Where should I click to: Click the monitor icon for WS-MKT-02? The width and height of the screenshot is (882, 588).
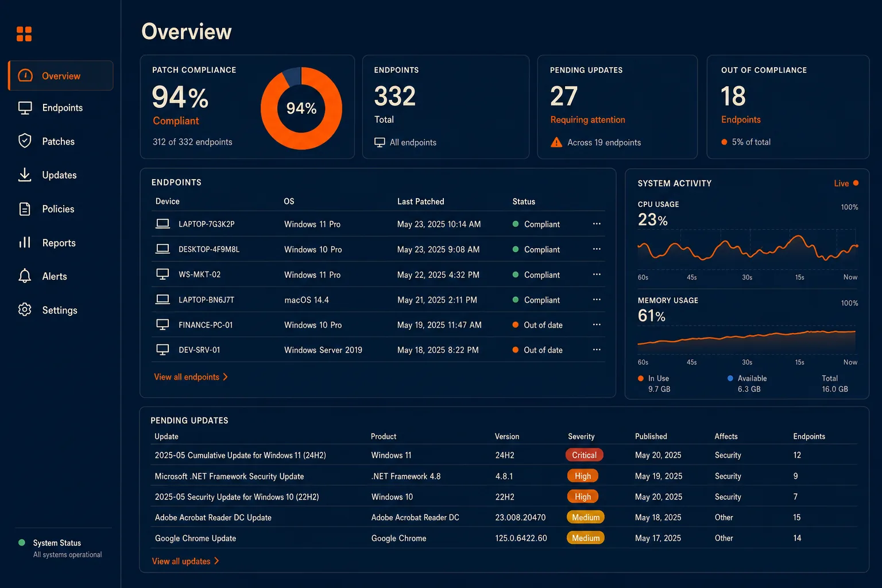point(163,274)
